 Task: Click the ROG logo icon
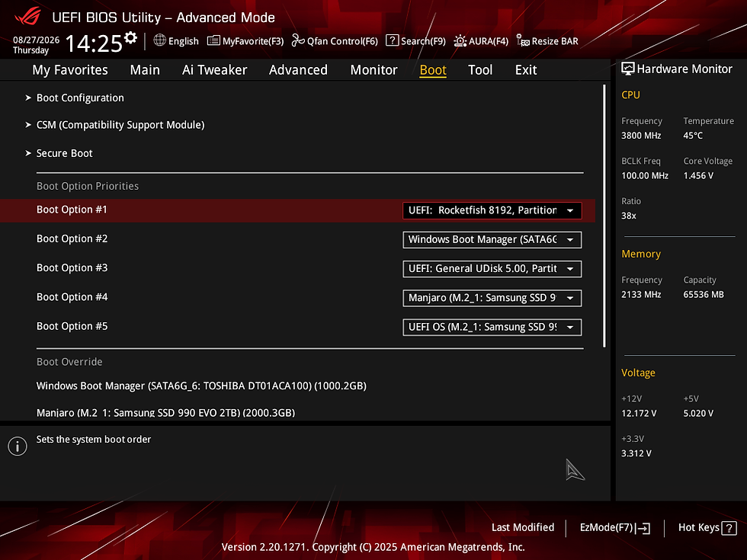27,17
